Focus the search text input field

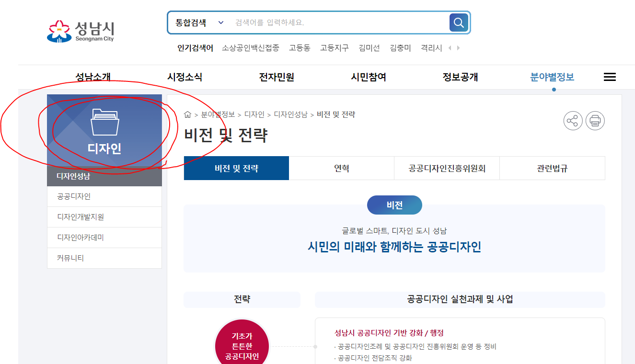point(340,23)
